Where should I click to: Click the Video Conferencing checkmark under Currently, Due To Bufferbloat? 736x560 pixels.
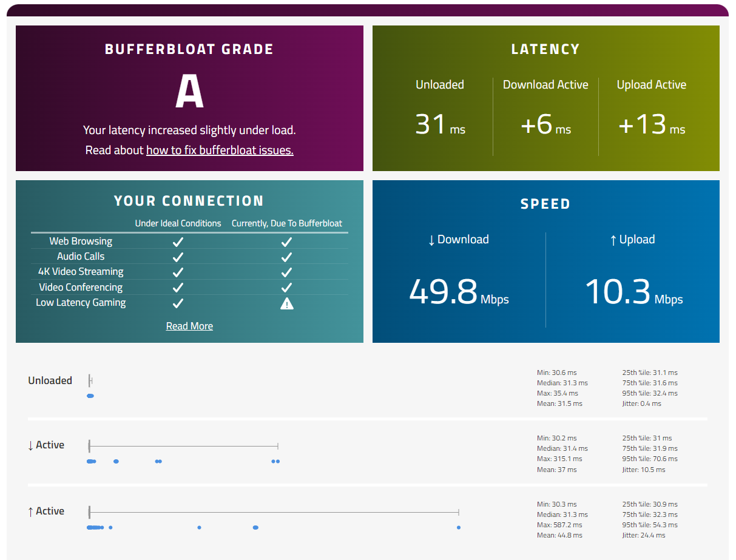pyautogui.click(x=287, y=288)
